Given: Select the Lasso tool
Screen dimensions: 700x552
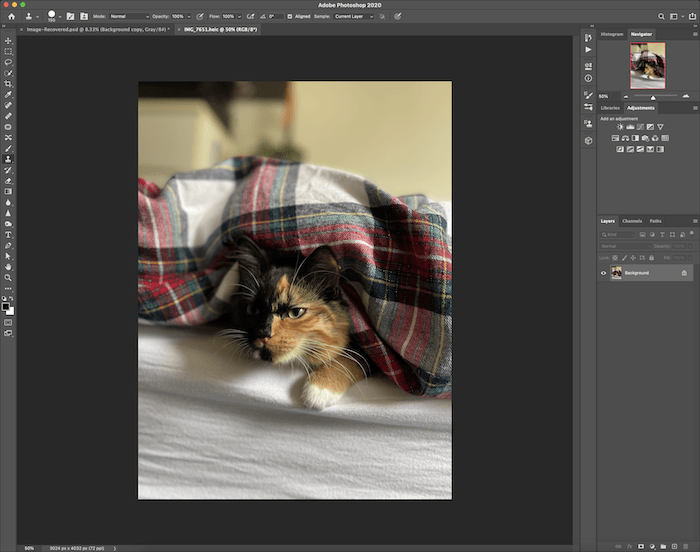Looking at the screenshot, I should [x=8, y=62].
